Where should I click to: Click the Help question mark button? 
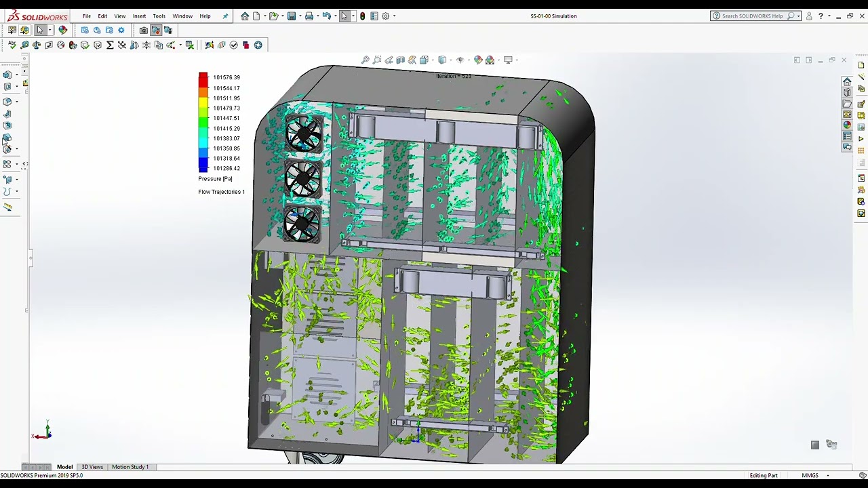coord(821,16)
